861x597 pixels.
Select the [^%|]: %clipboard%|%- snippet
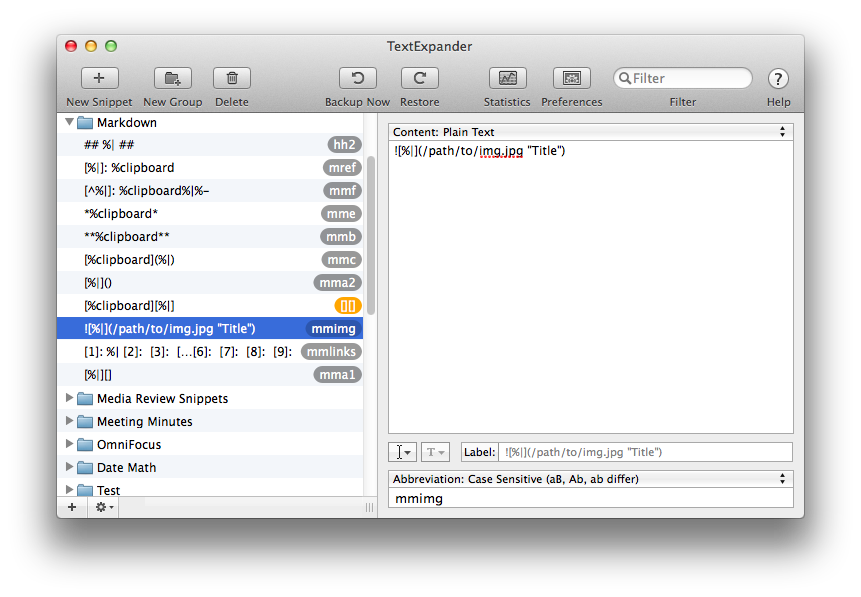pos(210,191)
